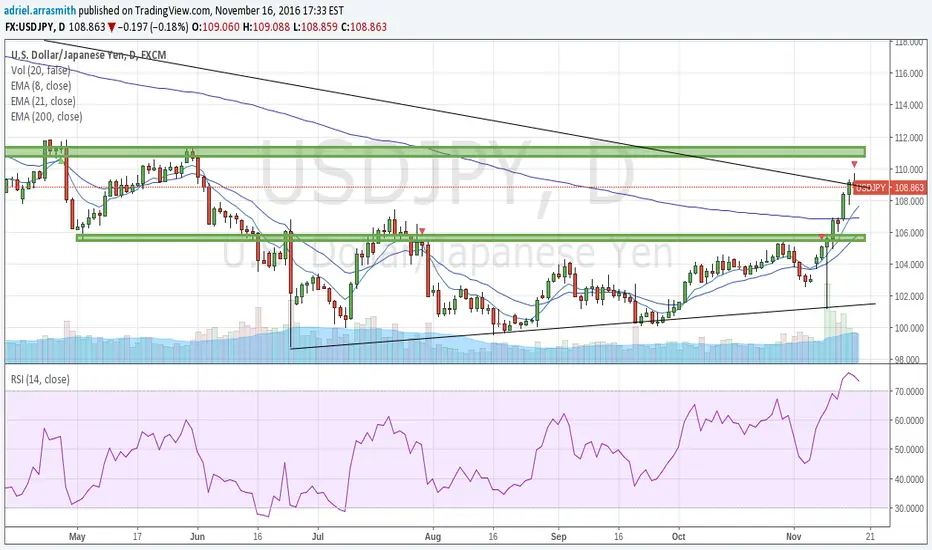Click the red USDJPY 108.863 price tag

tap(889, 188)
